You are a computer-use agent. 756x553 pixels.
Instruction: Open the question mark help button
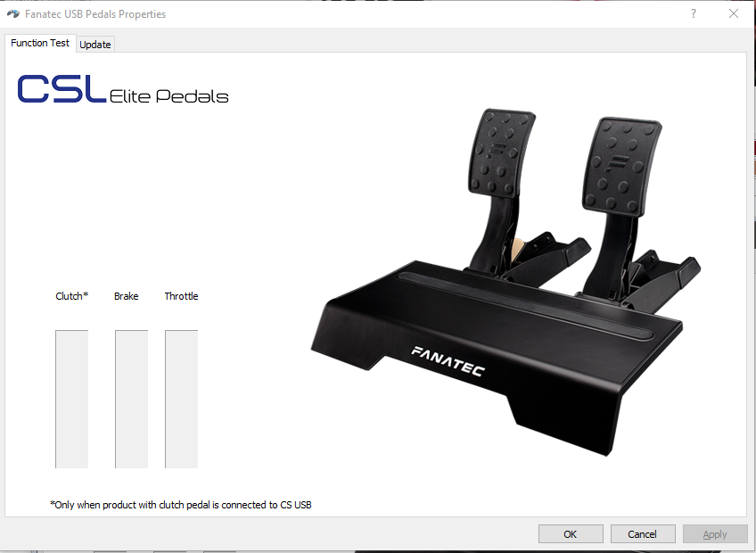coord(694,13)
